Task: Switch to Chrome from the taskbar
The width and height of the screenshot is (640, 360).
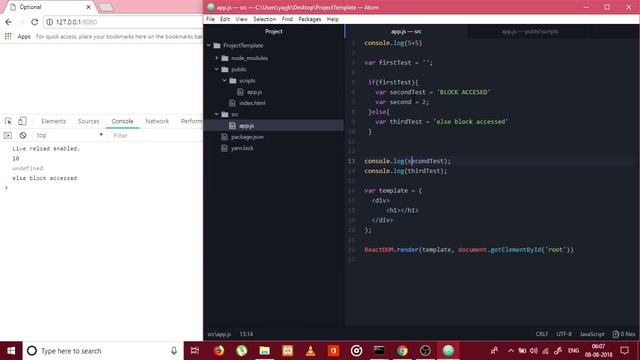Action: pos(402,351)
